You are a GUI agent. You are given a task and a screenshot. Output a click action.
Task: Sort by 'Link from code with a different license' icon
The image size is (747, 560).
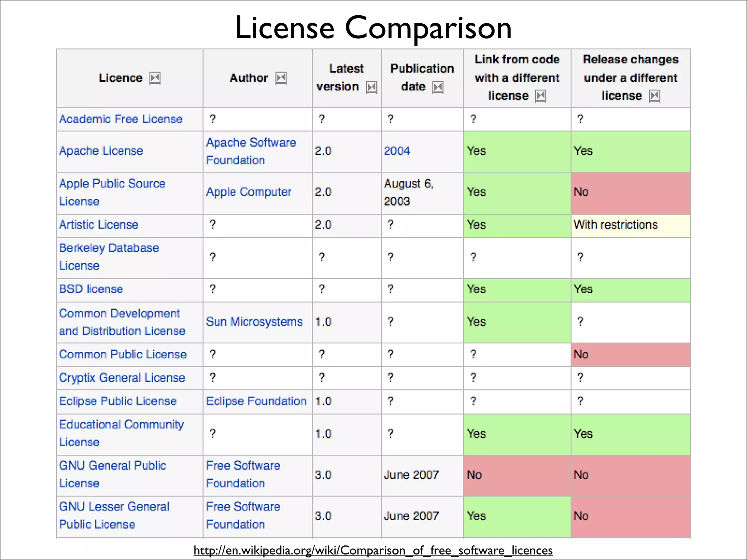pyautogui.click(x=541, y=96)
